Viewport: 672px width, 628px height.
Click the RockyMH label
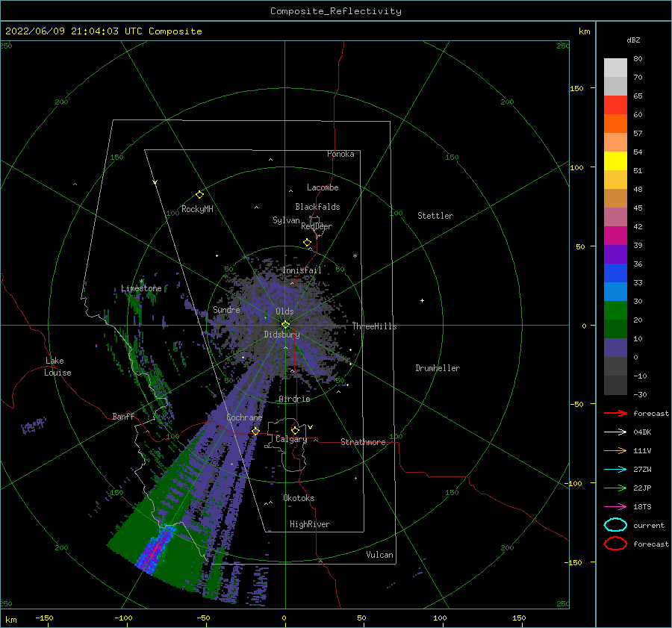click(197, 209)
